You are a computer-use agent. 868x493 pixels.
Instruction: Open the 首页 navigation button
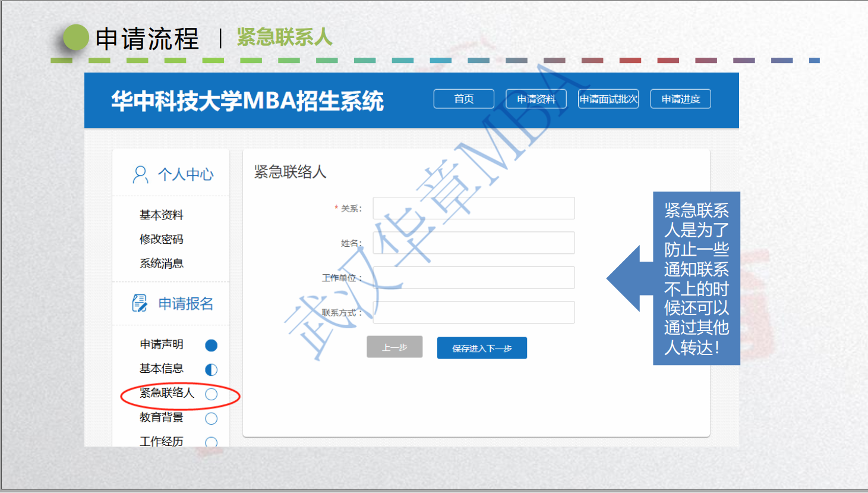pyautogui.click(x=464, y=99)
